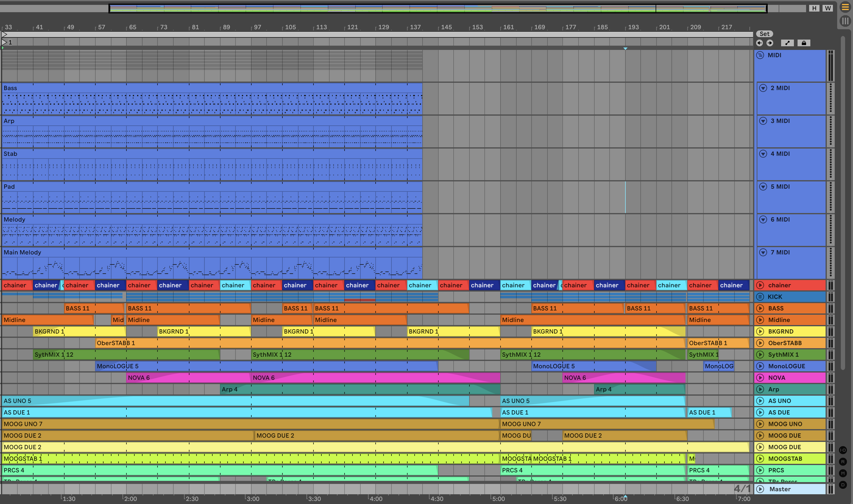Toggle the D (Track Delay) show/hide button

843,485
